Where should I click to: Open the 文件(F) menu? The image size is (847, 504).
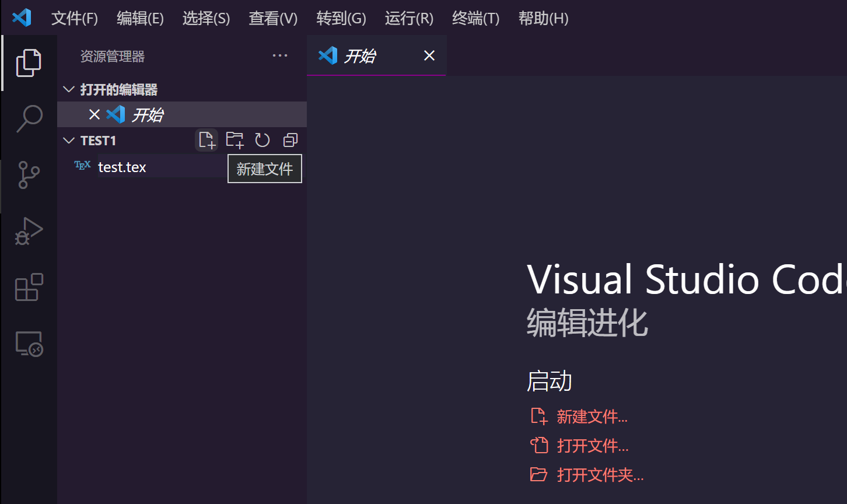[x=74, y=18]
